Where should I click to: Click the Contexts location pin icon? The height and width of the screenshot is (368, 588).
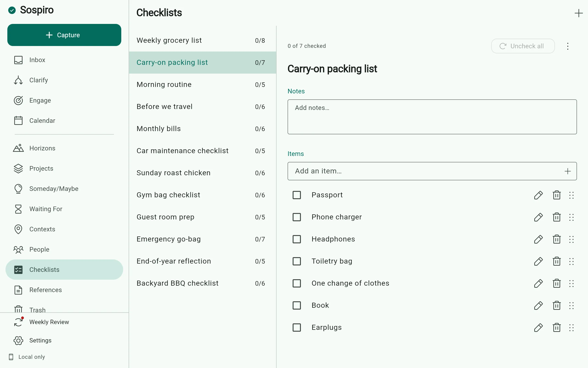(18, 229)
